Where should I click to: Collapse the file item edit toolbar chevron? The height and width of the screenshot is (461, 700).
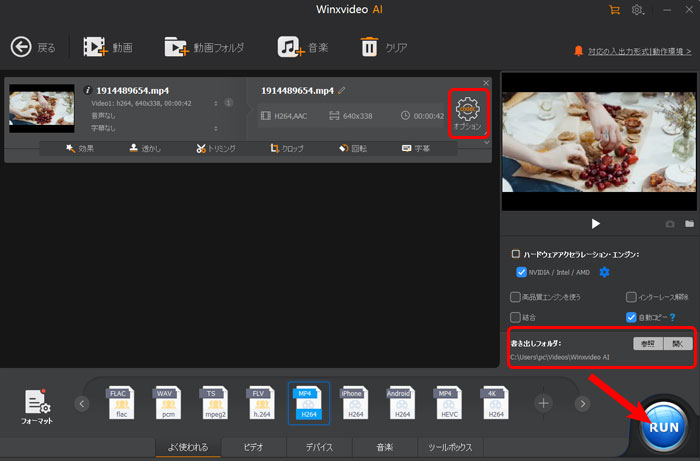pyautogui.click(x=487, y=142)
